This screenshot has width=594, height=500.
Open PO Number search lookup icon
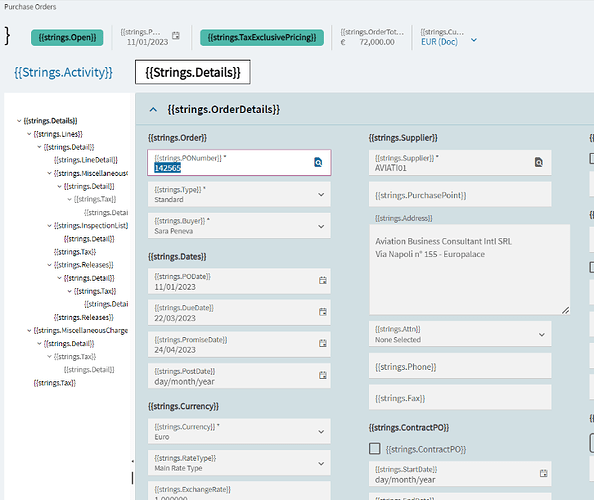[x=318, y=162]
